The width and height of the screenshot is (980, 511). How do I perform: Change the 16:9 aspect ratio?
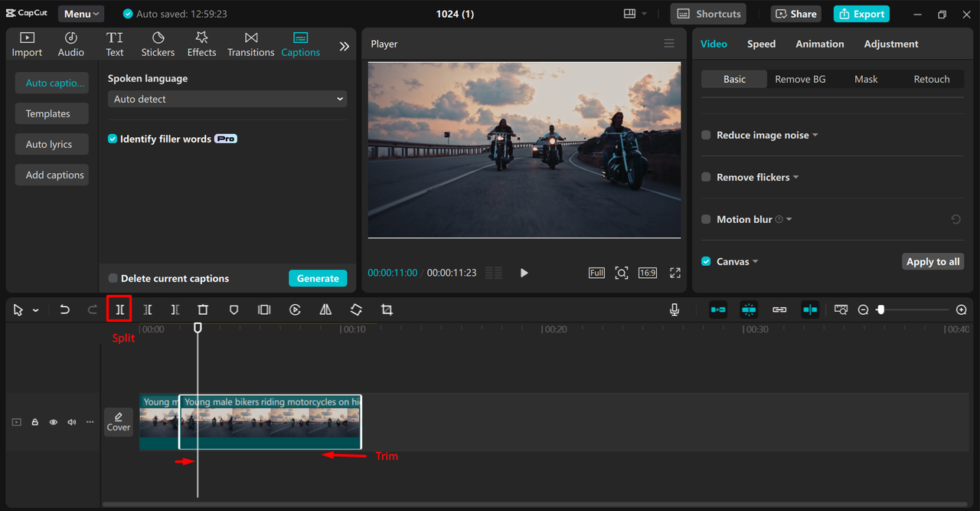pos(648,273)
